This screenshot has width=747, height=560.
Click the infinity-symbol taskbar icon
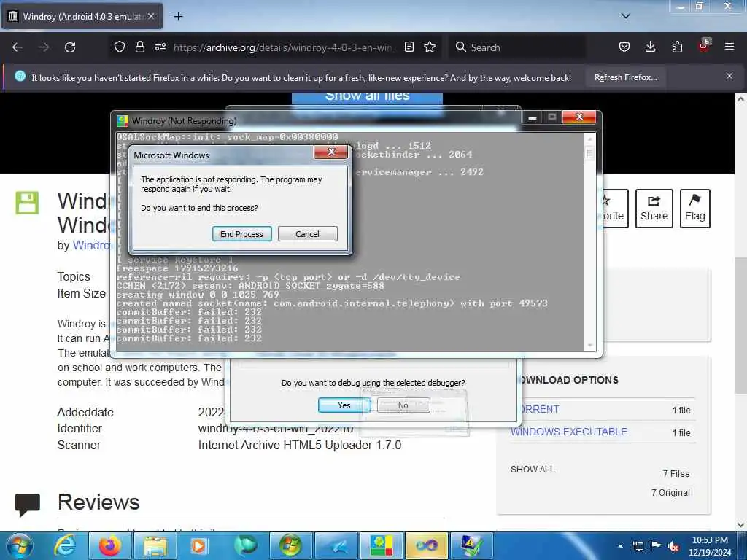click(426, 545)
